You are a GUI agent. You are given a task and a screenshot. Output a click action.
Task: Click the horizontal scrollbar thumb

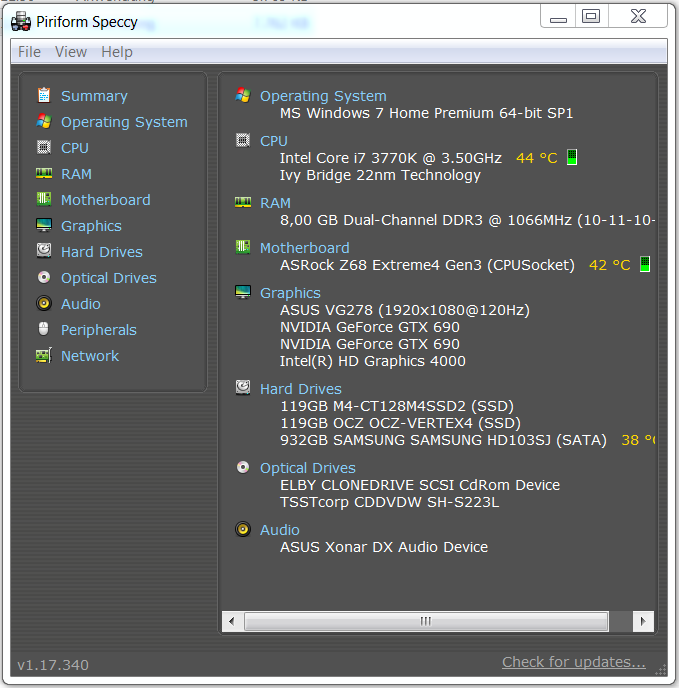tap(426, 621)
